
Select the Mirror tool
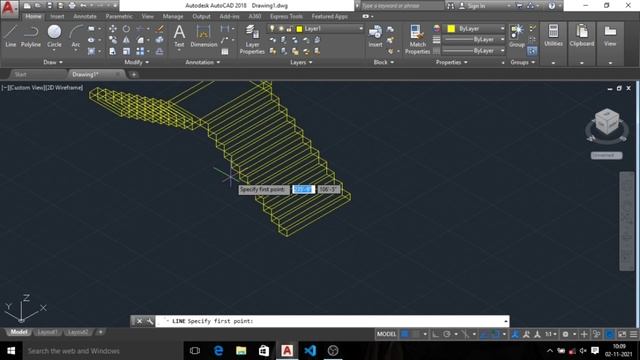click(127, 40)
